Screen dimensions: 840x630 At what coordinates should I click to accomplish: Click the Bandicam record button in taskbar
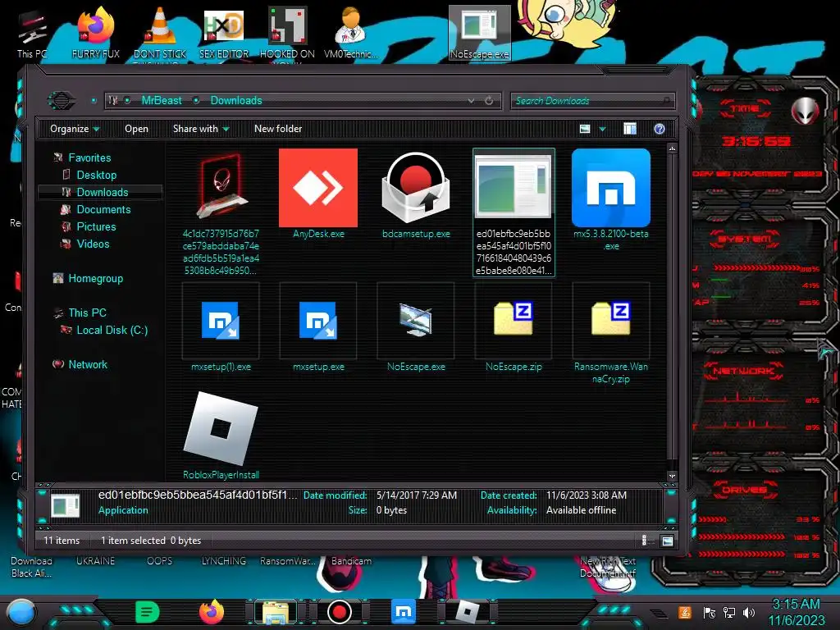point(339,612)
